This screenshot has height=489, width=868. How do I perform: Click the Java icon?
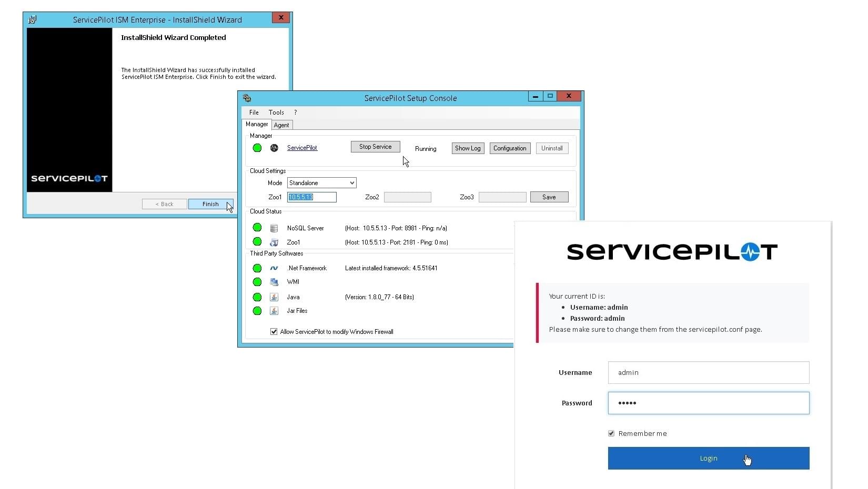tap(274, 297)
